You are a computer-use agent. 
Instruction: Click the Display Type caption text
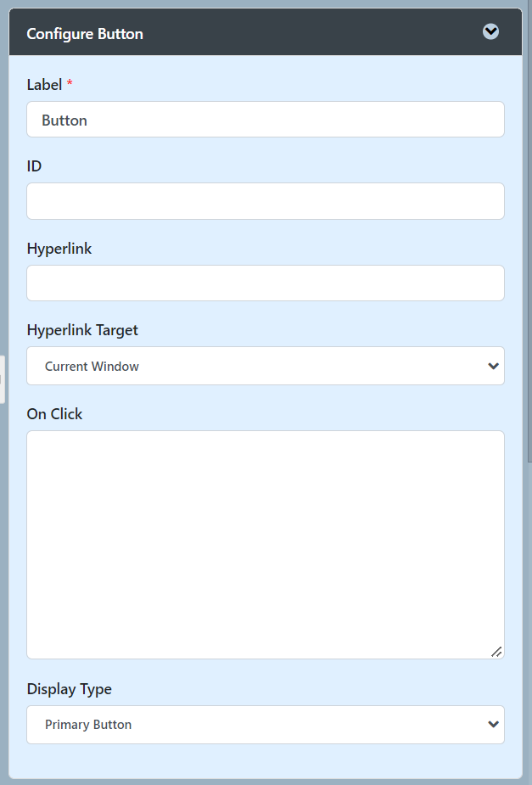point(69,689)
